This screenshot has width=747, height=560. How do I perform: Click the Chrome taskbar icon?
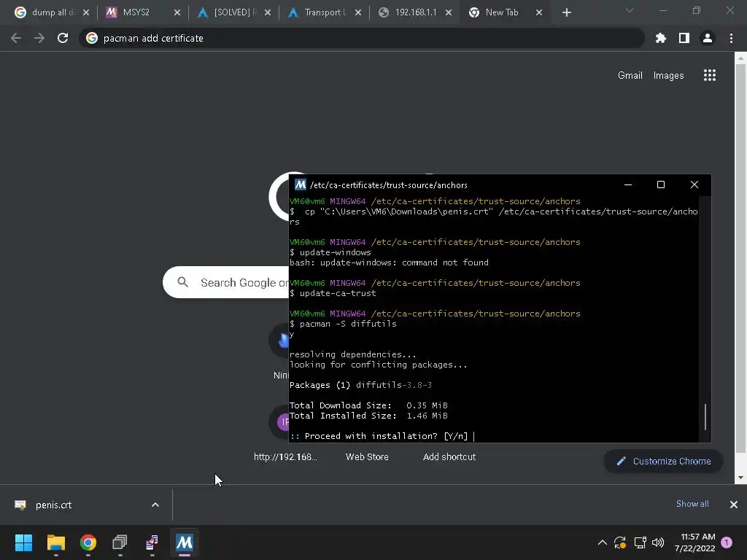coord(88,542)
